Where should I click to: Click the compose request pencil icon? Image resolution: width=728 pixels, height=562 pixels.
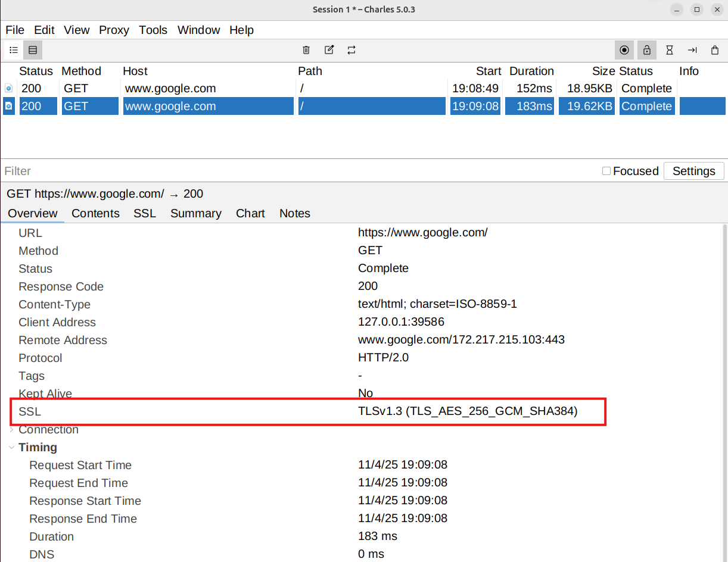(x=329, y=50)
